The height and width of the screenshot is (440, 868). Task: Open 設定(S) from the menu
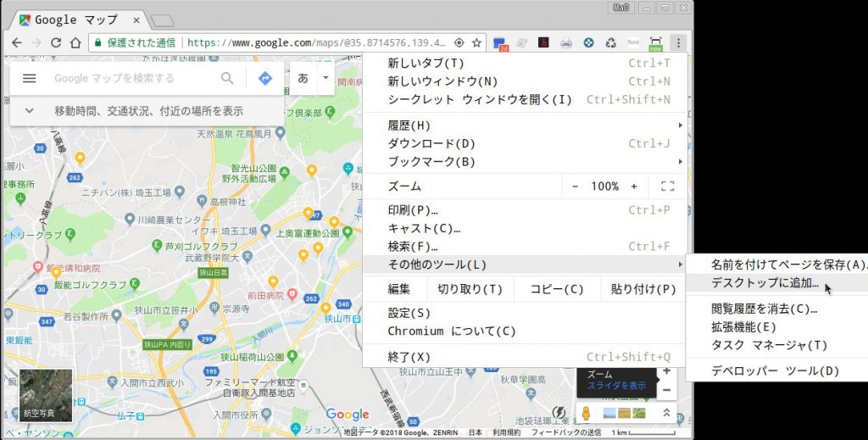click(x=526, y=314)
